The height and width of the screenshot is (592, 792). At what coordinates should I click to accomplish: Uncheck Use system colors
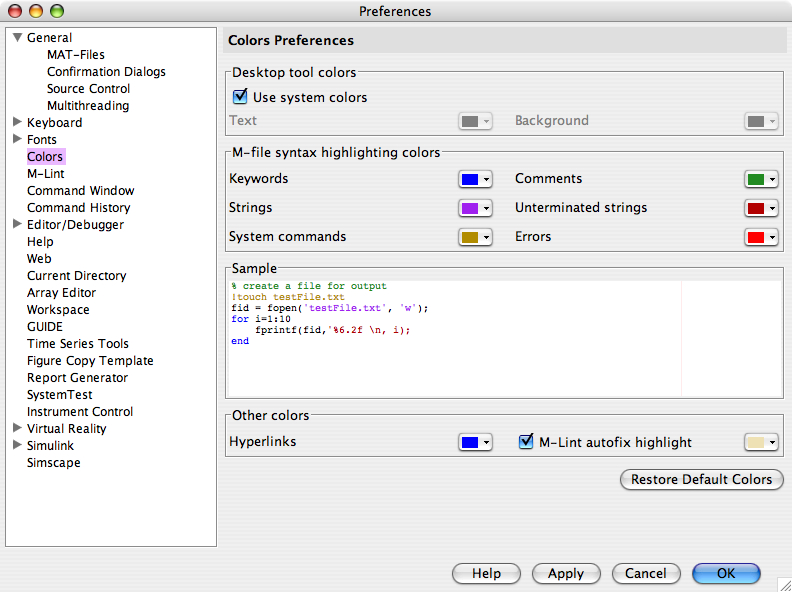pyautogui.click(x=240, y=97)
